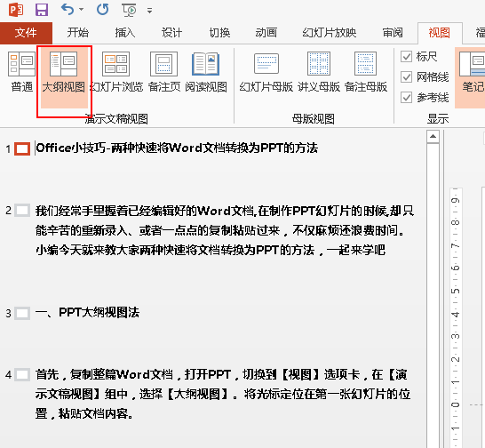Select the 视图 tab
Viewport: 485px width, 448px height.
point(439,33)
